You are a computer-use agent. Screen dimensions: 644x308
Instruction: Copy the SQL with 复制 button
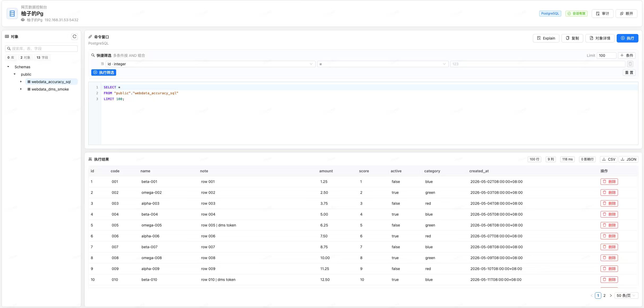coord(572,38)
